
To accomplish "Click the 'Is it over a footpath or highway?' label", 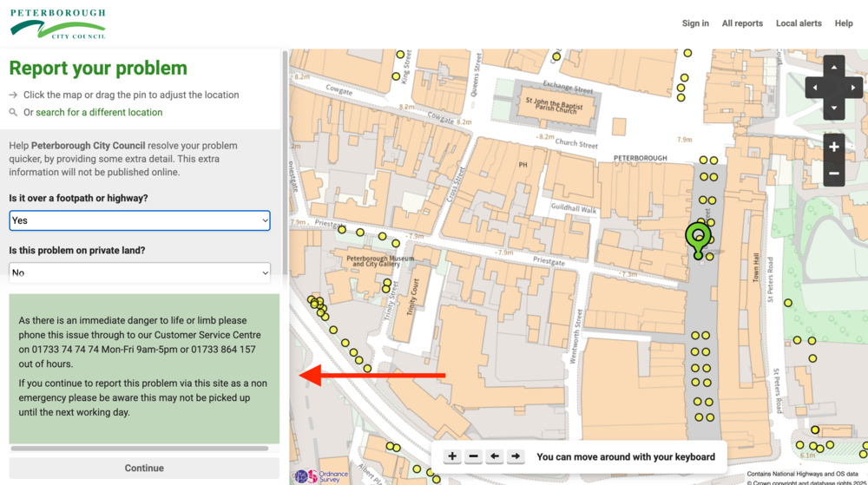I will [x=78, y=198].
